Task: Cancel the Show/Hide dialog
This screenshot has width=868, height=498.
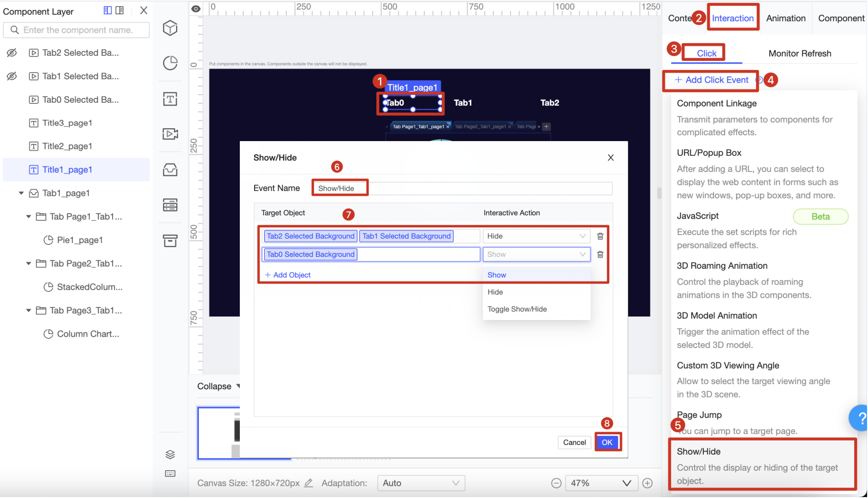Action: (574, 442)
